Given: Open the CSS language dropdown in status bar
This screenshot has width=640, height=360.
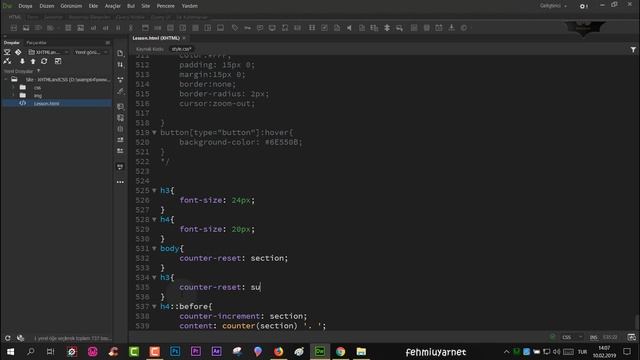Looking at the screenshot, I should 571,337.
